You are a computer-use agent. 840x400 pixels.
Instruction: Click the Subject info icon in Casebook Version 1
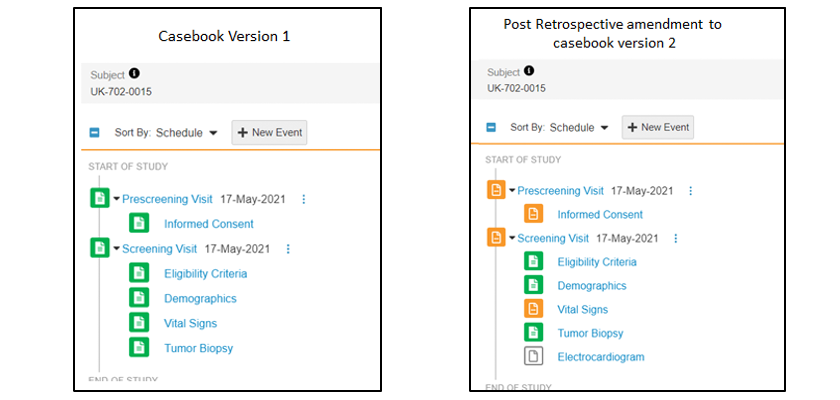coord(135,73)
